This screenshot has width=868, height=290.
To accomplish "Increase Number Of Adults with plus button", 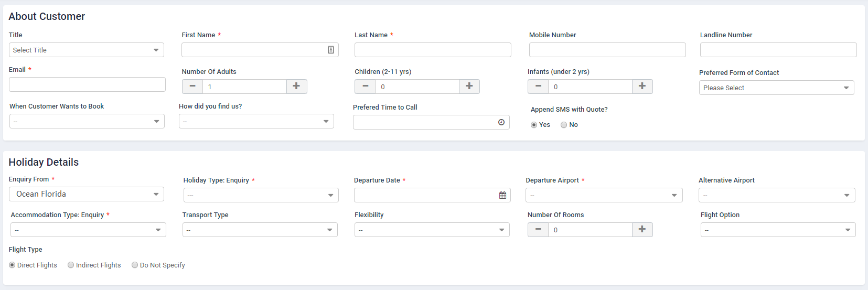I will pyautogui.click(x=296, y=86).
